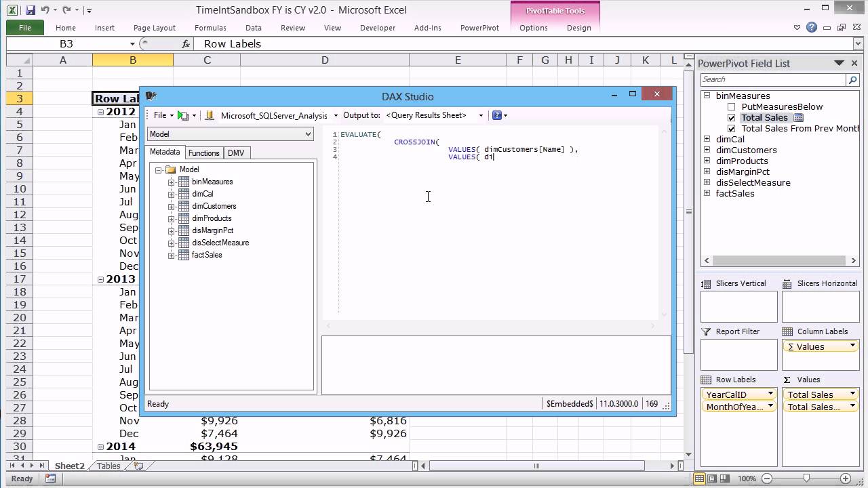
Task: Open the YearCalID row label field dropdown
Action: point(770,394)
